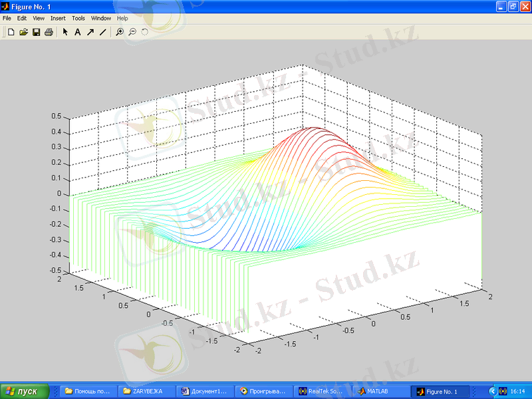532x399 pixels.
Task: Activate the Zoom In magnifier tool
Action: (120, 32)
